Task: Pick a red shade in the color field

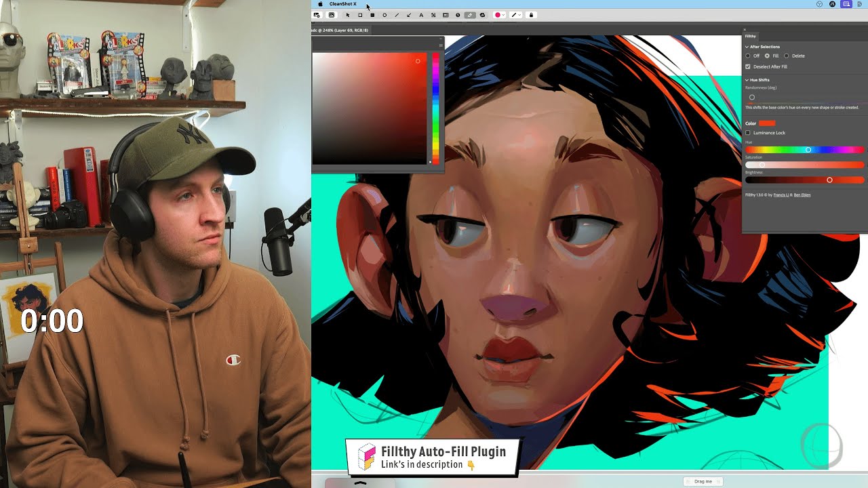Action: (x=370, y=108)
